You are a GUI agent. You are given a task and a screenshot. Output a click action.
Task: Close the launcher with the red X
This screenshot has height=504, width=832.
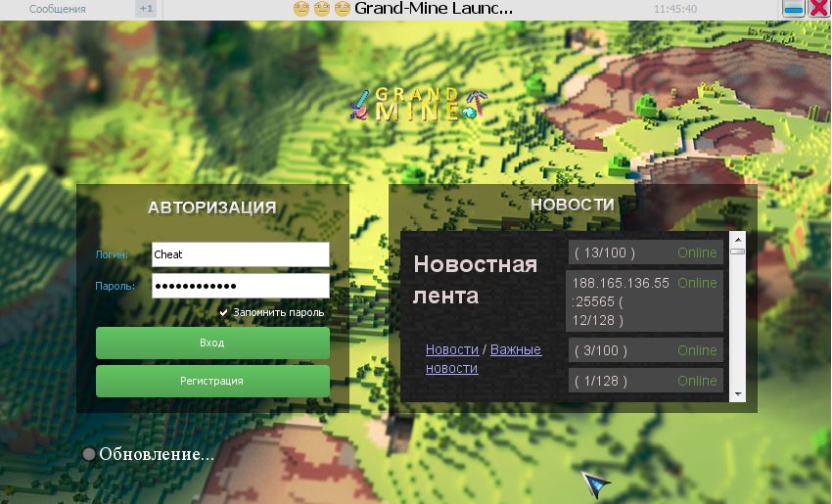click(818, 9)
